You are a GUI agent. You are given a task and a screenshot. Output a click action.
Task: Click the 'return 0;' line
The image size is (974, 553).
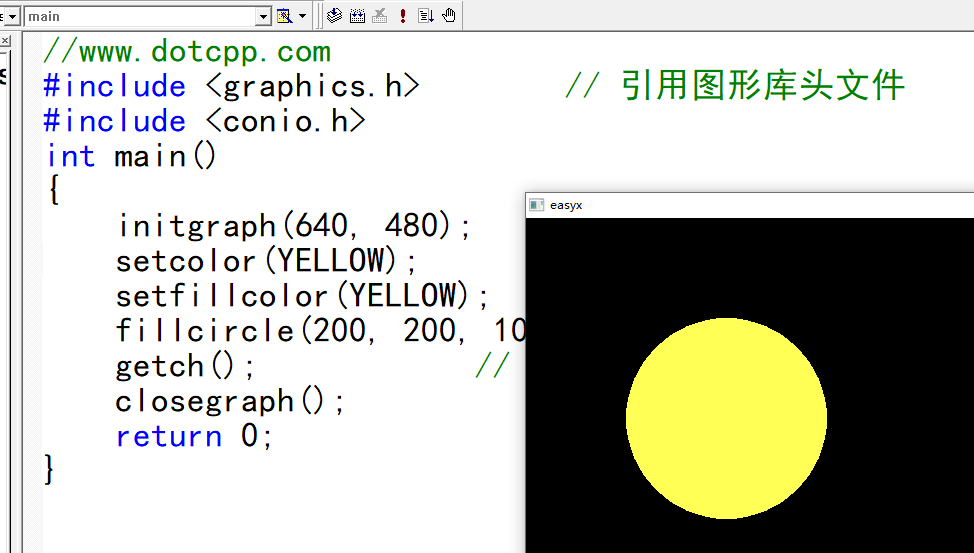click(x=194, y=436)
